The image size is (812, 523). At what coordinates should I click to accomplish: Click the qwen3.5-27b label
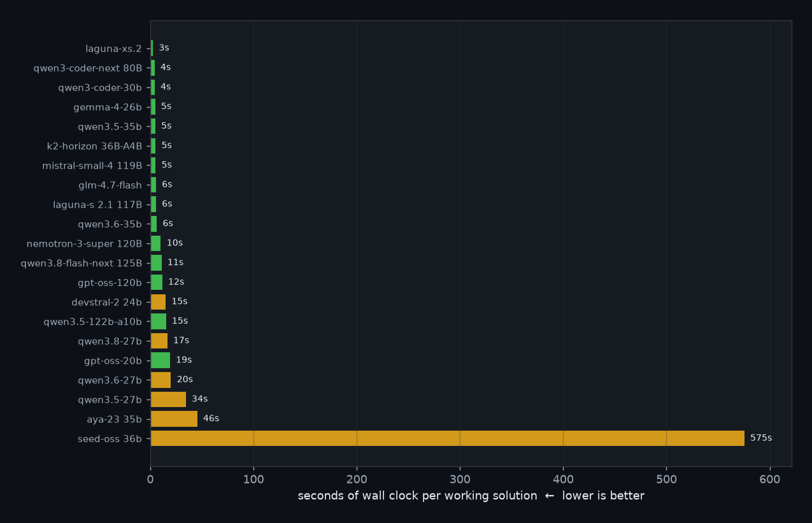pos(110,400)
